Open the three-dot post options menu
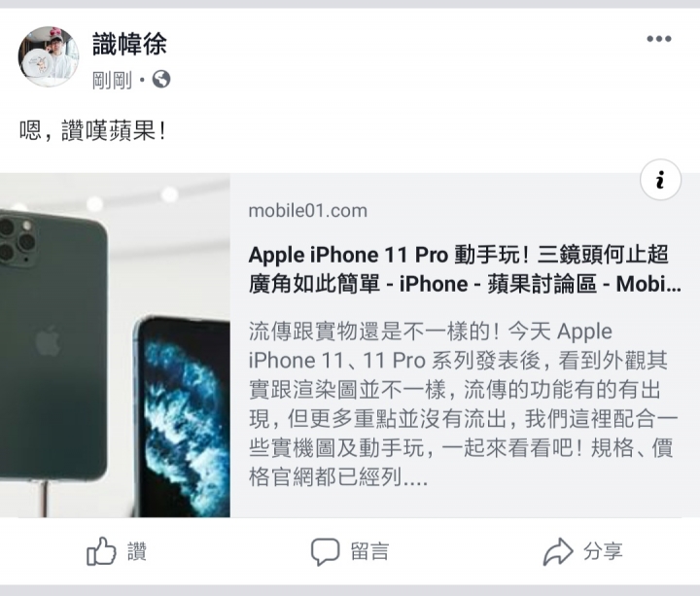The height and width of the screenshot is (596, 700). [659, 39]
